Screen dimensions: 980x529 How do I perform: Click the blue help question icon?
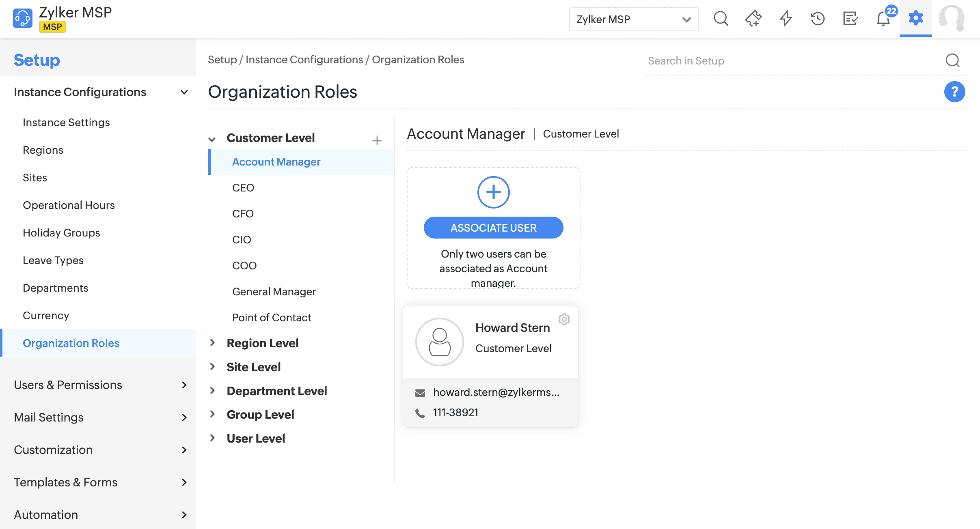click(x=954, y=92)
